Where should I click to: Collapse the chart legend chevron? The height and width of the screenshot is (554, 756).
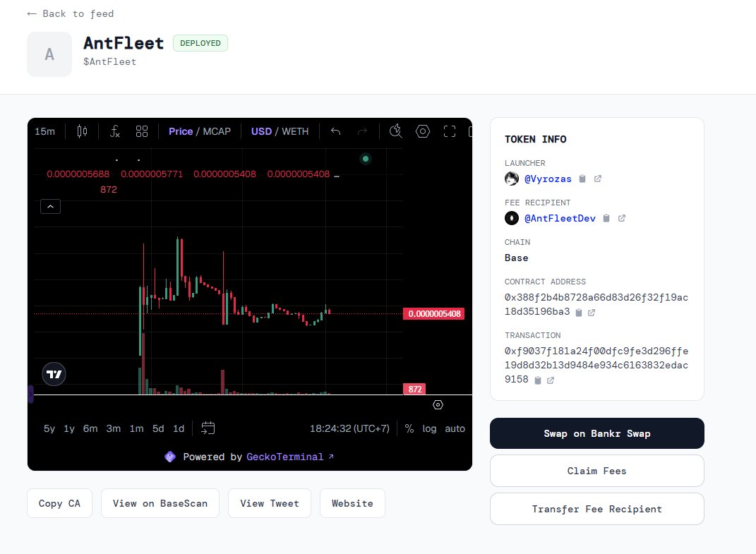click(50, 206)
